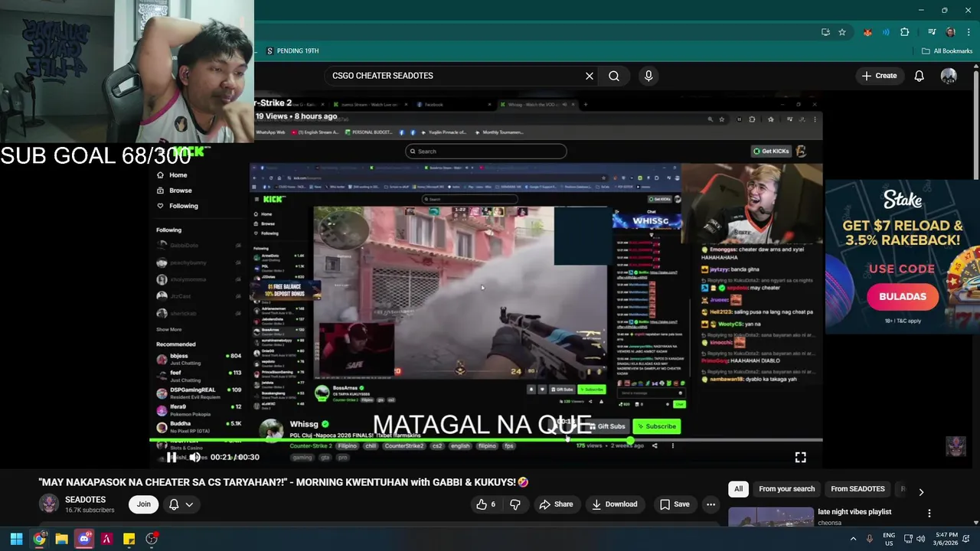Open the ENG US language switcher
This screenshot has height=551, width=980.
(889, 539)
